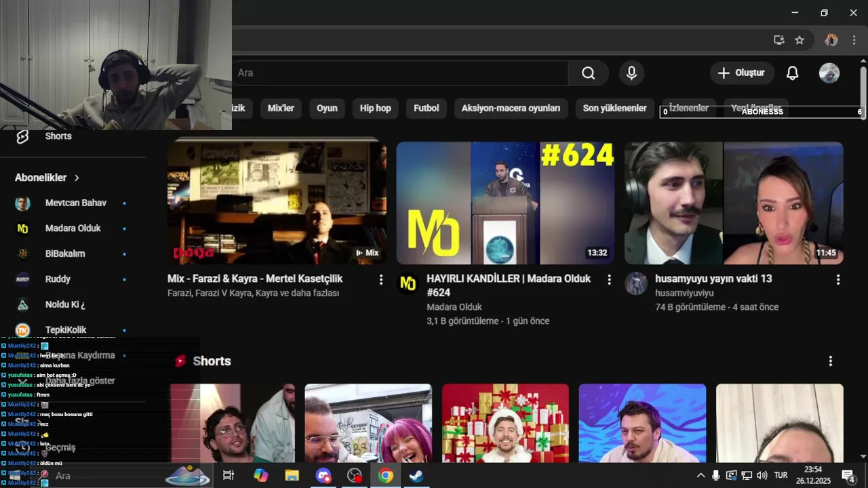
Task: Open the clock showing 23:54
Action: [812, 476]
